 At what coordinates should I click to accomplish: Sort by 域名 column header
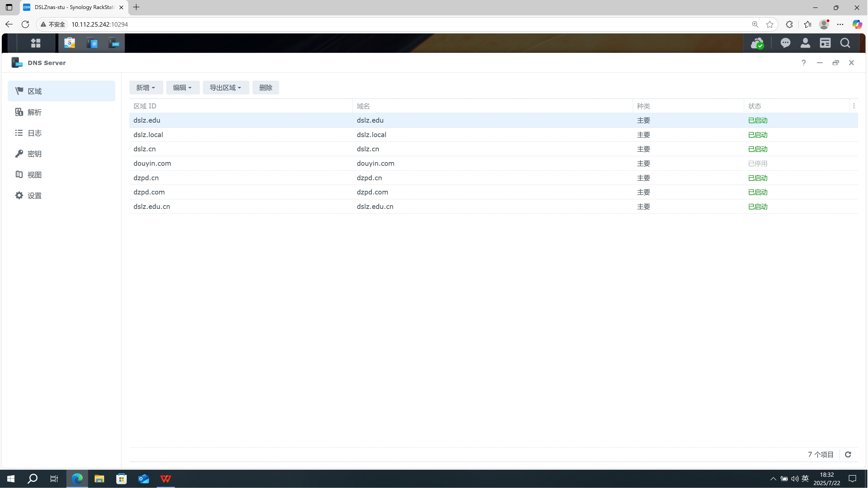point(493,106)
